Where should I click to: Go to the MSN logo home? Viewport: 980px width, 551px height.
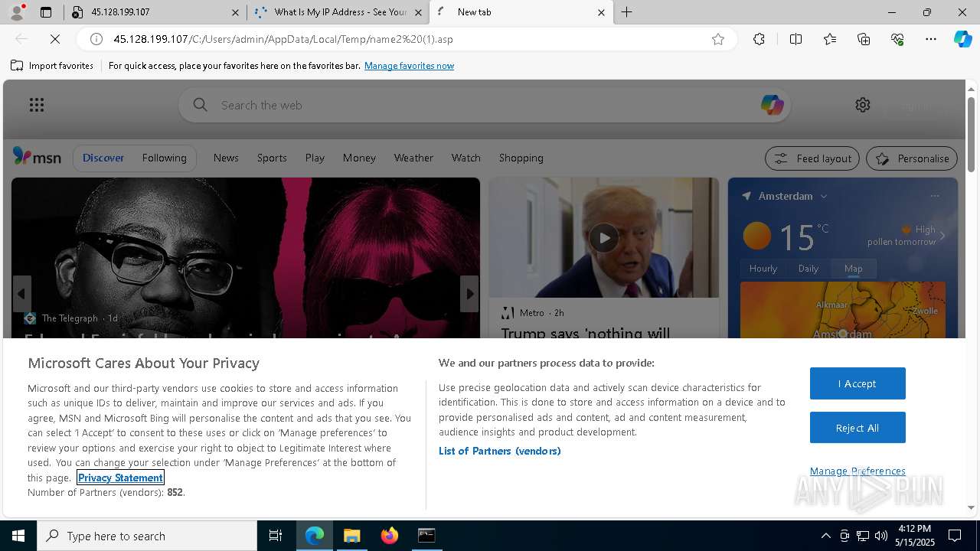tap(37, 157)
